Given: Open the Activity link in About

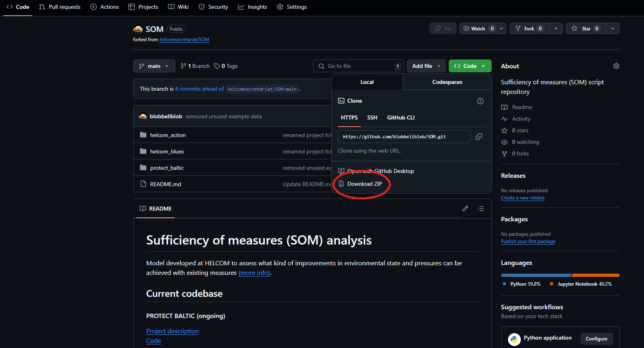Looking at the screenshot, I should coord(516,119).
